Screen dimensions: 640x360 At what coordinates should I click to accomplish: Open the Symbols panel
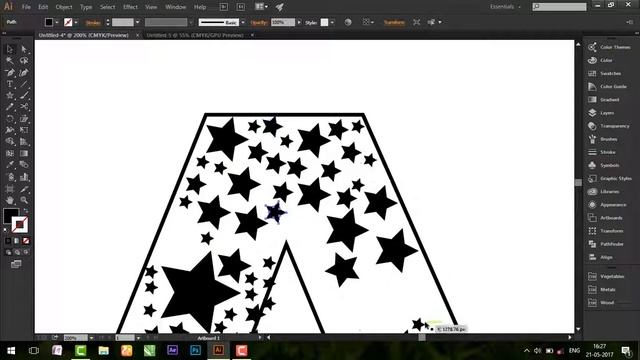coord(609,165)
